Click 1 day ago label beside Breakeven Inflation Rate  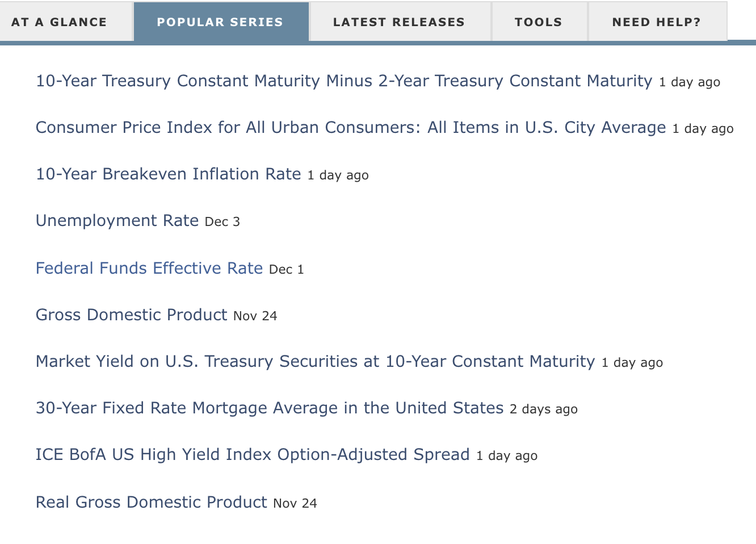(338, 175)
